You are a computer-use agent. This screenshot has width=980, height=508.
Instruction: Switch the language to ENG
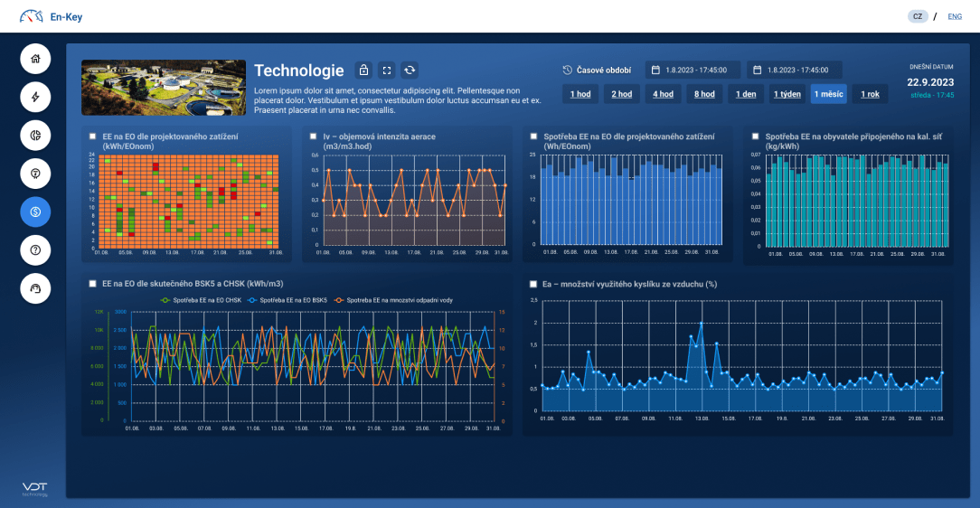[x=955, y=16]
